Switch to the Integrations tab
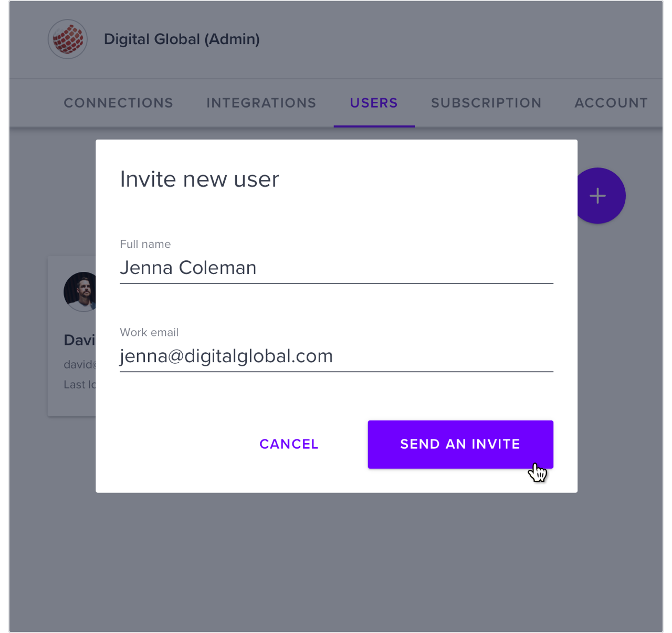Viewport: 672px width, 633px height. click(x=261, y=103)
